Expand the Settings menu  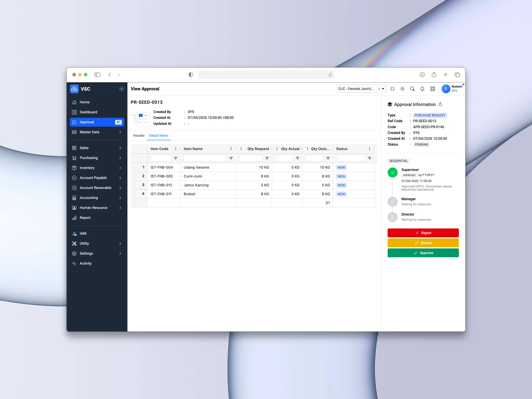point(97,254)
